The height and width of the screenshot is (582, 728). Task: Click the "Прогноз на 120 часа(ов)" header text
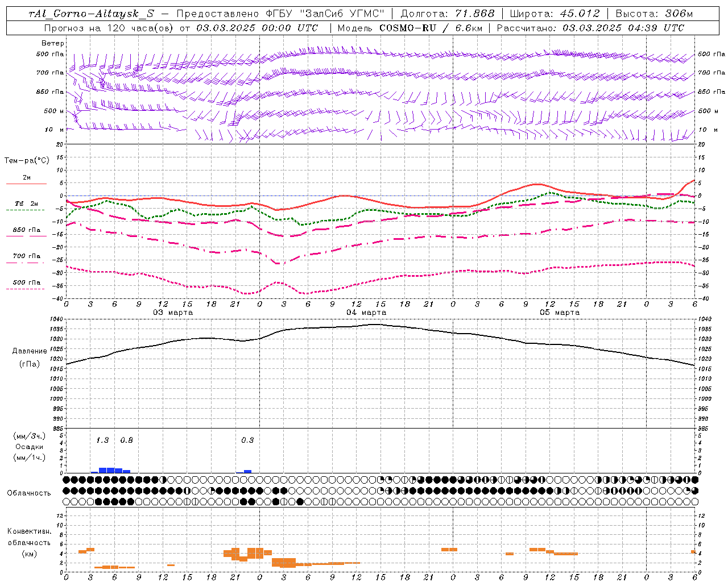(110, 28)
